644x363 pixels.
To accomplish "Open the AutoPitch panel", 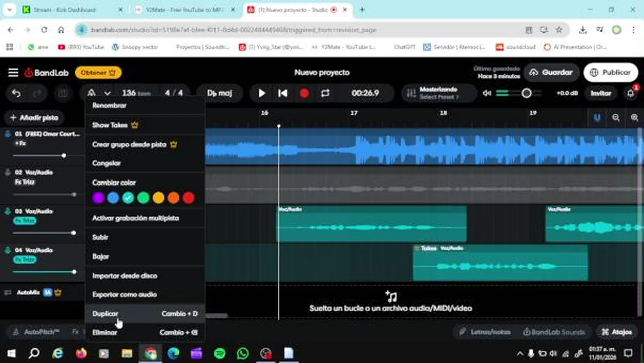I will point(36,332).
